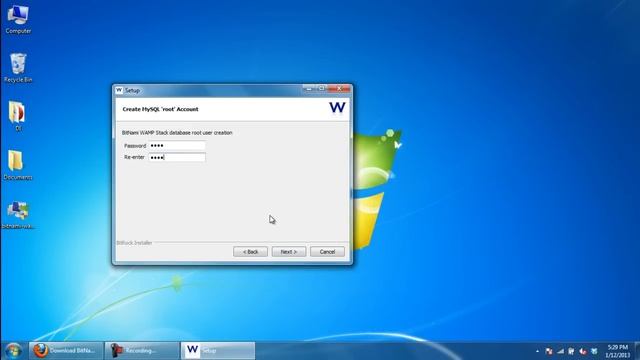Select the Recycle Bin icon
Viewport: 640px width, 360px height.
click(x=18, y=68)
